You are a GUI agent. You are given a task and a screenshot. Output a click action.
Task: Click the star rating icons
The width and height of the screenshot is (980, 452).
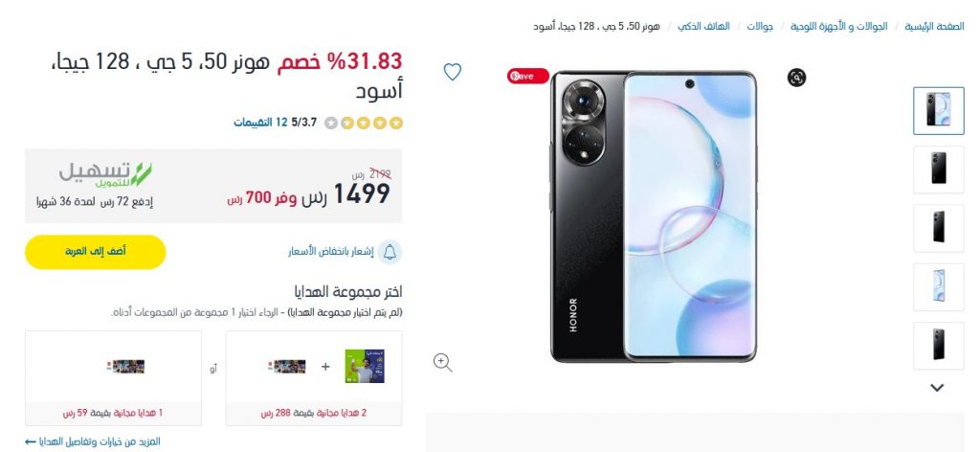coord(364,124)
